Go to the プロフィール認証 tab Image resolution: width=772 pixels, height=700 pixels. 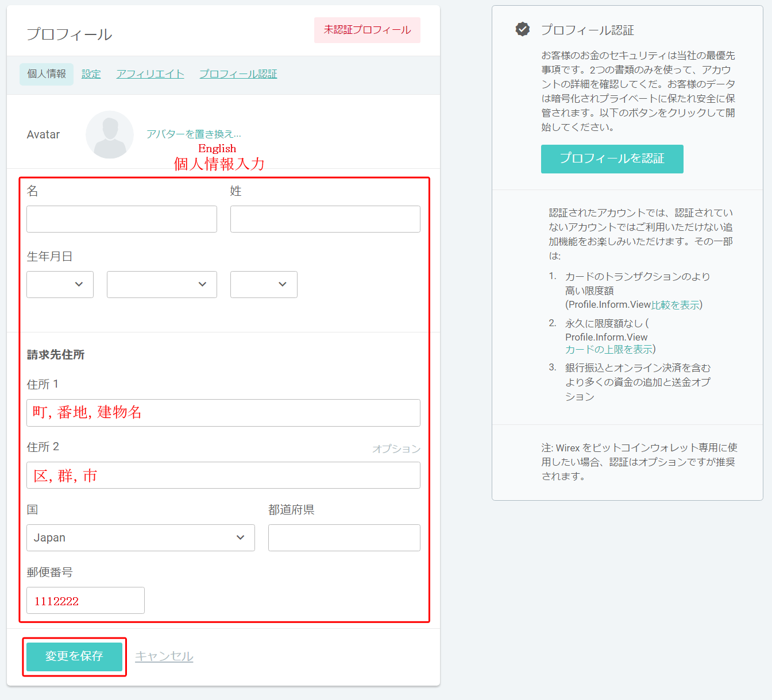pyautogui.click(x=238, y=74)
